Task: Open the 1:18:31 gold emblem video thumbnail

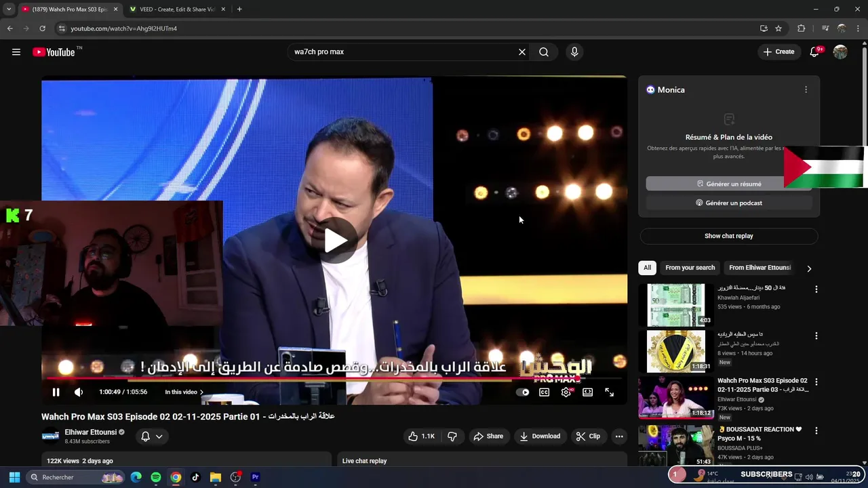Action: point(676,351)
